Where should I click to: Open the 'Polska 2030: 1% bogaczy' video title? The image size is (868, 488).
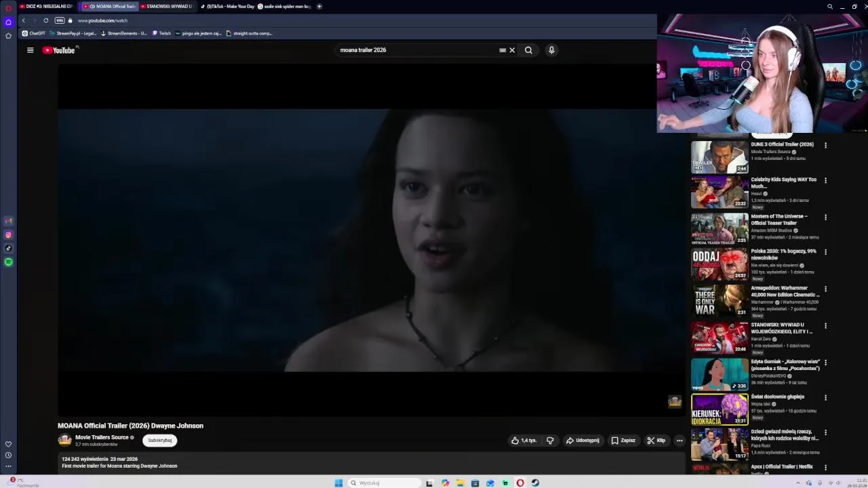pyautogui.click(x=784, y=254)
